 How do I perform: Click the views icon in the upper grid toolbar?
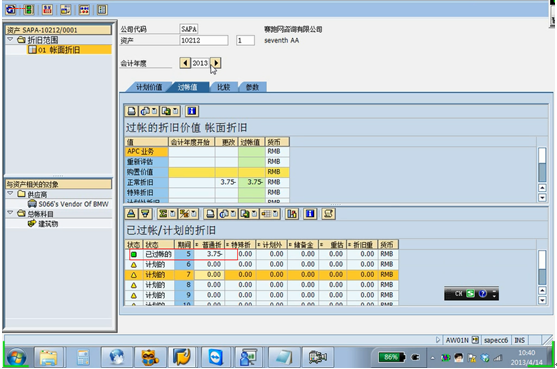pyautogui.click(x=145, y=111)
